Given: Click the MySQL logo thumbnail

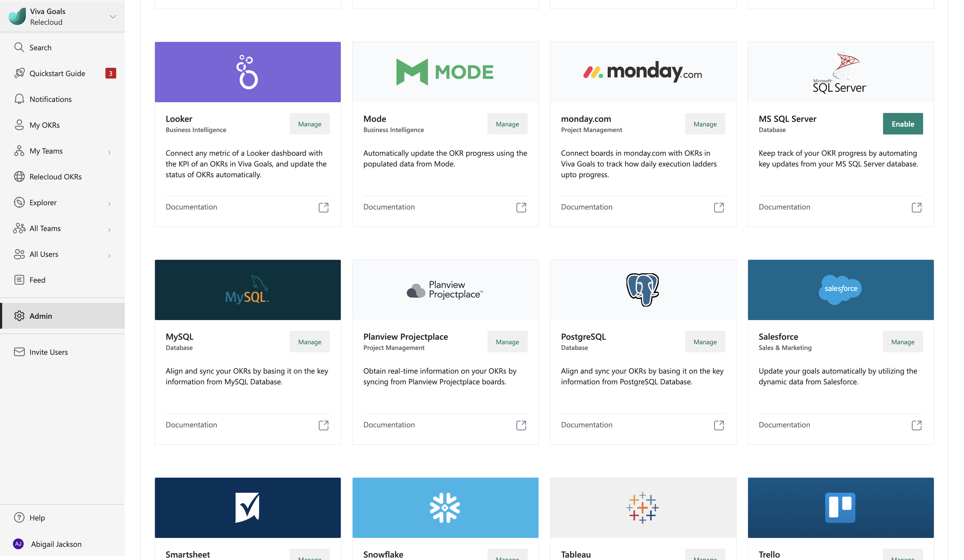Looking at the screenshot, I should click(x=247, y=290).
